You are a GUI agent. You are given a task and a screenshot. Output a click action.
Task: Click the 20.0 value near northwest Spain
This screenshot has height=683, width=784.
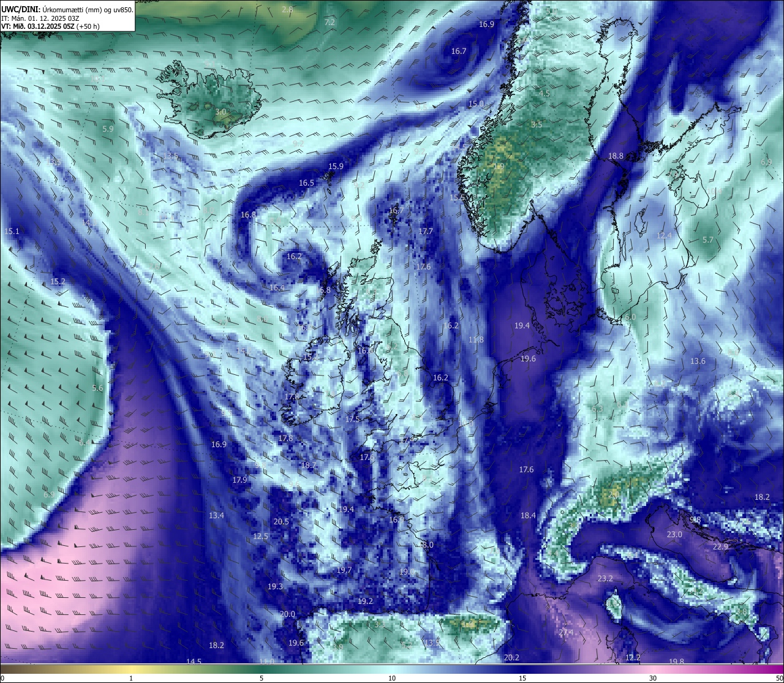point(287,614)
